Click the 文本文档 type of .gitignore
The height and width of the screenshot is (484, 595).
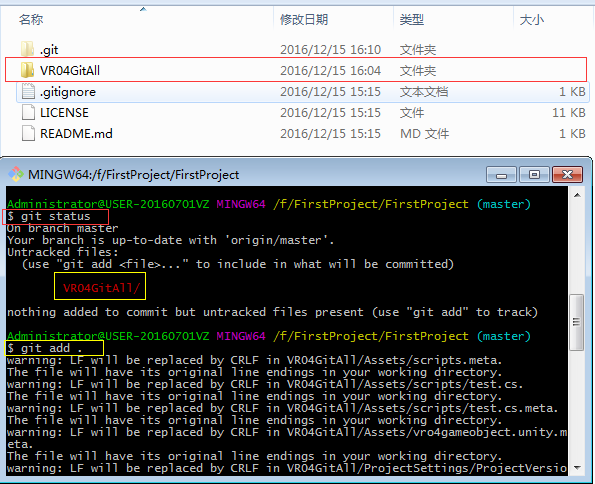coord(424,91)
